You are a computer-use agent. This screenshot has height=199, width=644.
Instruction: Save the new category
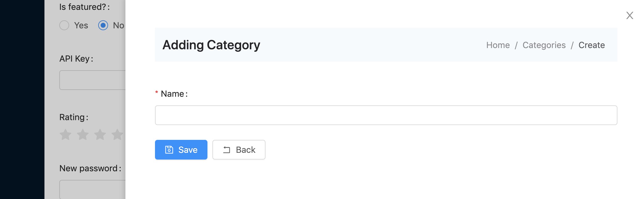tap(181, 150)
